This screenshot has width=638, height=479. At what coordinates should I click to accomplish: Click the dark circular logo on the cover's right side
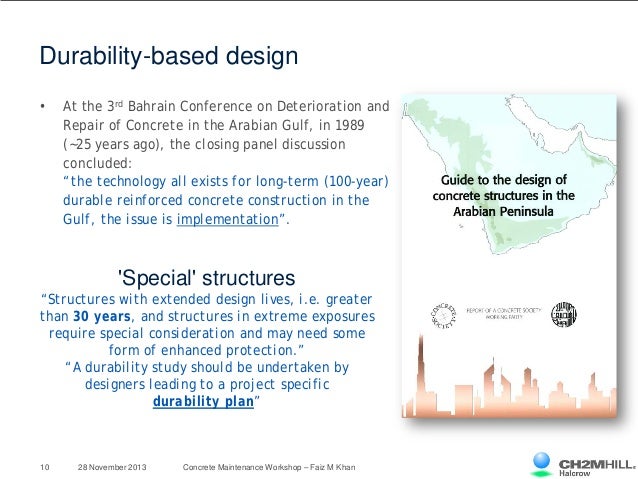pyautogui.click(x=564, y=315)
